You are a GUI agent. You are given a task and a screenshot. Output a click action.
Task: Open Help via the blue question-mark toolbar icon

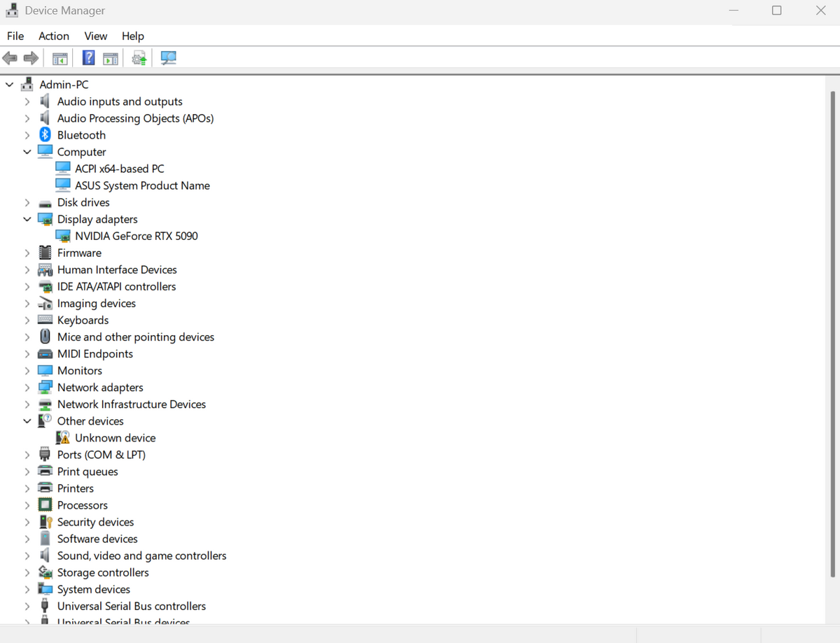[89, 58]
